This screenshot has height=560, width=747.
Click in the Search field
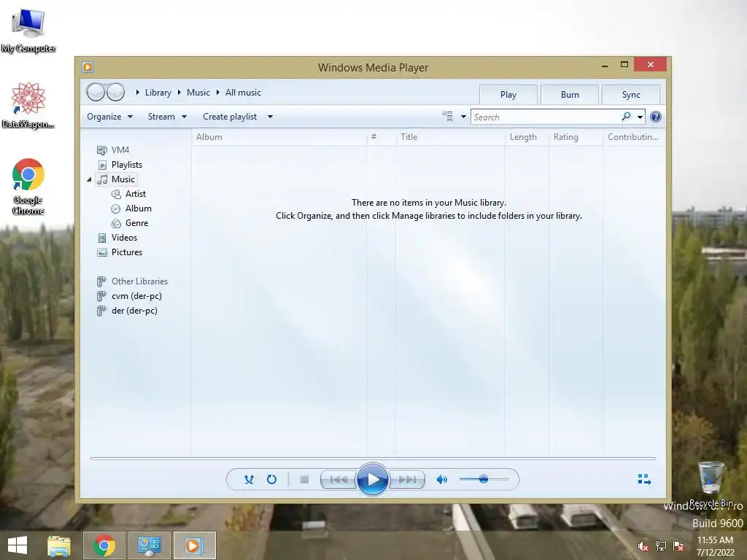pyautogui.click(x=546, y=117)
